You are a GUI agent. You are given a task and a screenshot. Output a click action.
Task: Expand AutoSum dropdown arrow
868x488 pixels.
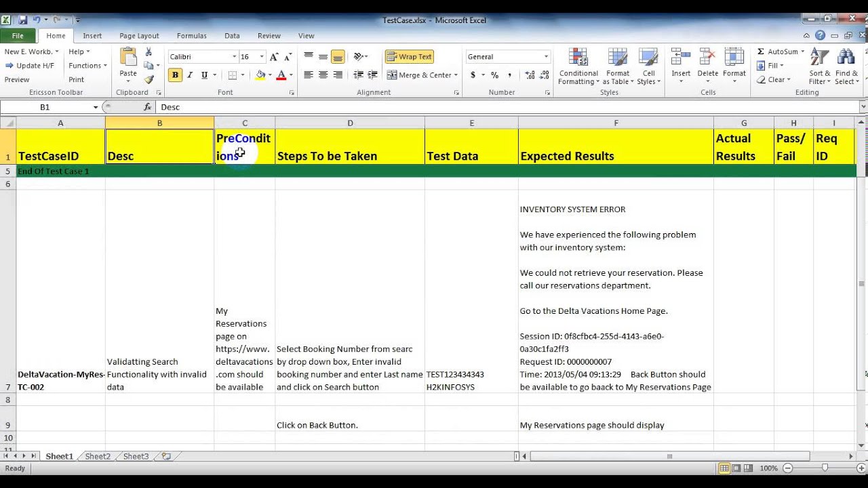pos(802,52)
